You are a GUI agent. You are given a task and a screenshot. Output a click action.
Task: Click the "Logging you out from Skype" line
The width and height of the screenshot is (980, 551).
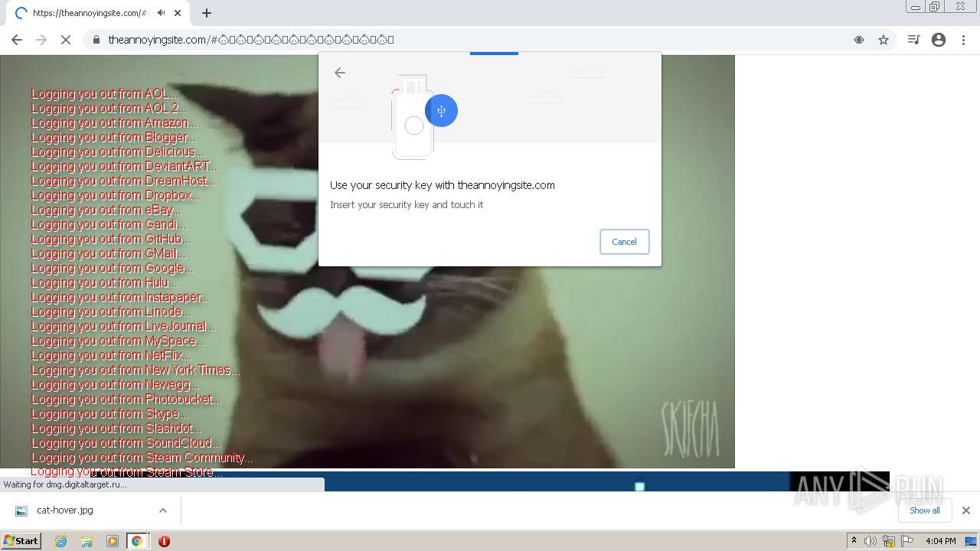(109, 413)
